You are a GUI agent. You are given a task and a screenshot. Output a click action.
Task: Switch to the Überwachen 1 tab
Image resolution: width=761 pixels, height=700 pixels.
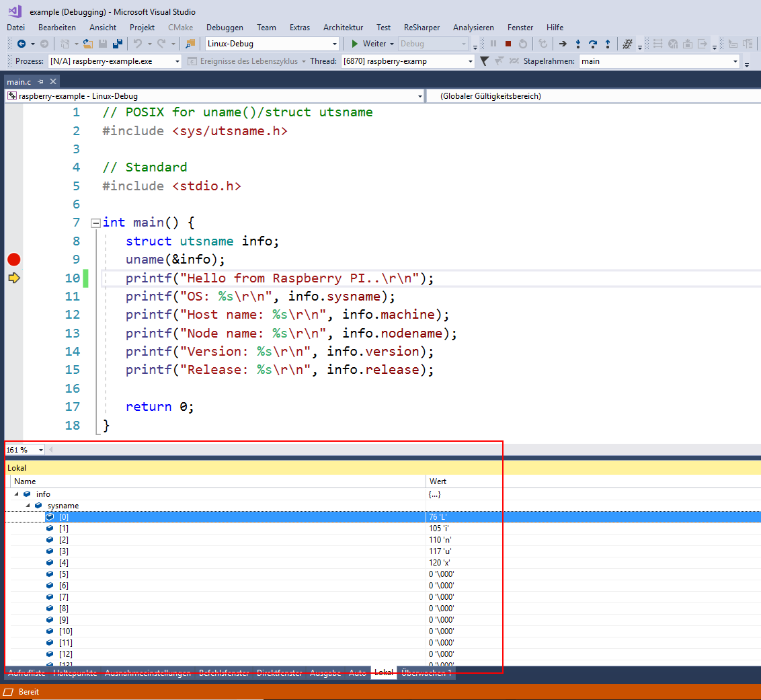[x=426, y=672]
